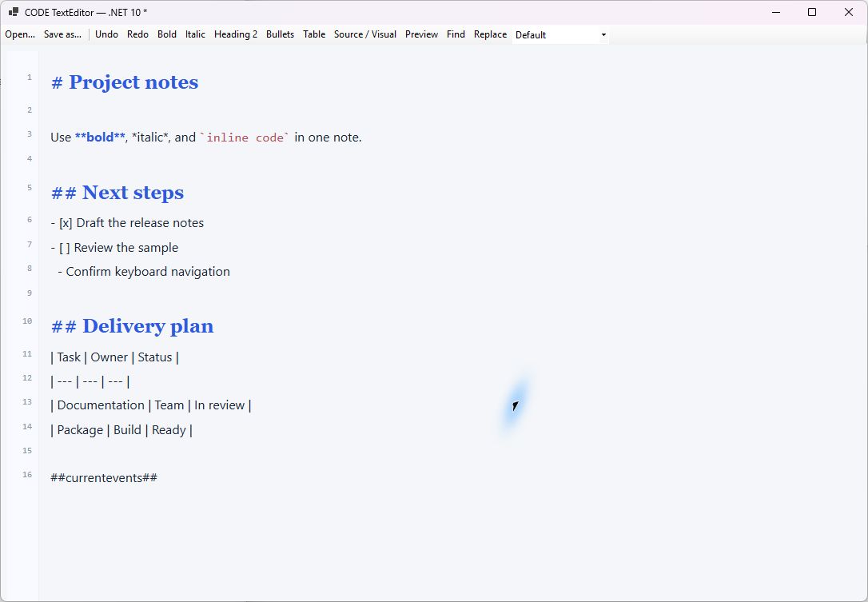Redo the previous action
Viewport: 868px width, 602px height.
pos(137,34)
